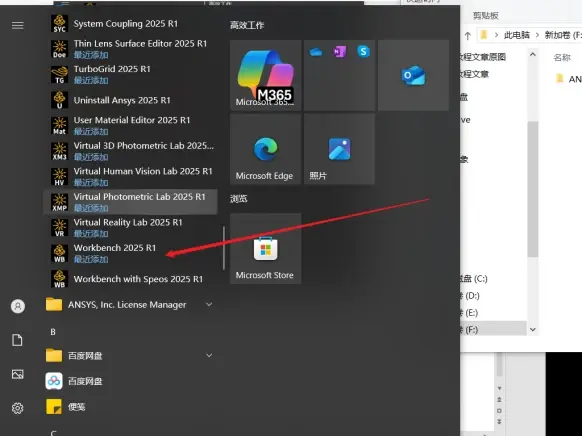Click the Explorer up-arrow navigation button
The image size is (582, 437).
pos(468,36)
